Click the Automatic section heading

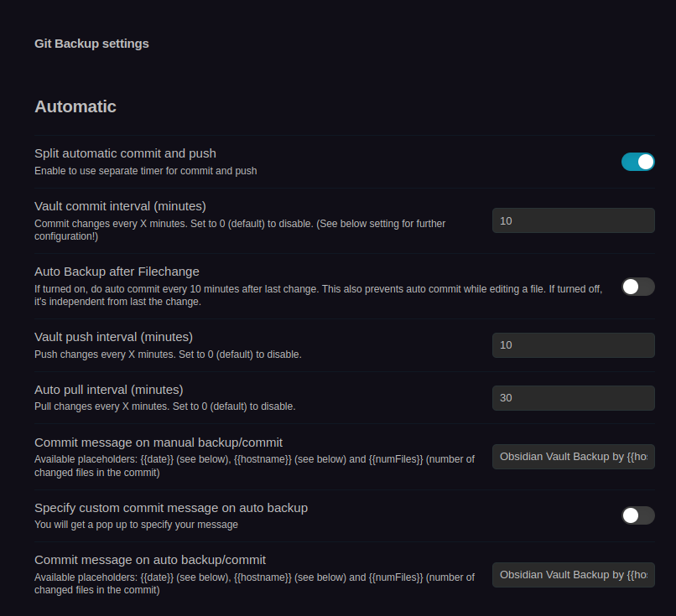point(75,106)
